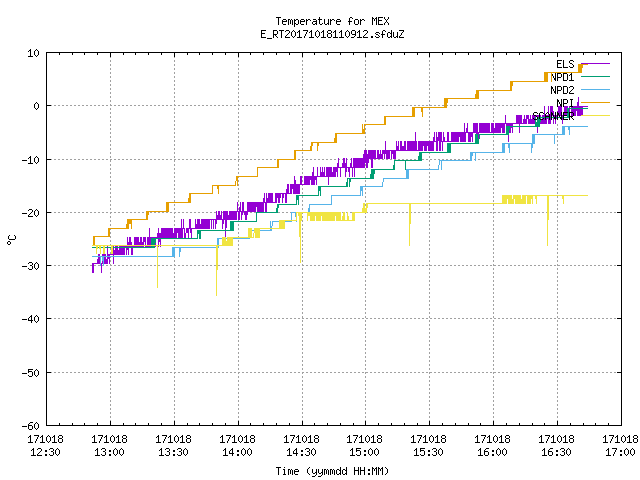Click the ELS legend label

565,64
